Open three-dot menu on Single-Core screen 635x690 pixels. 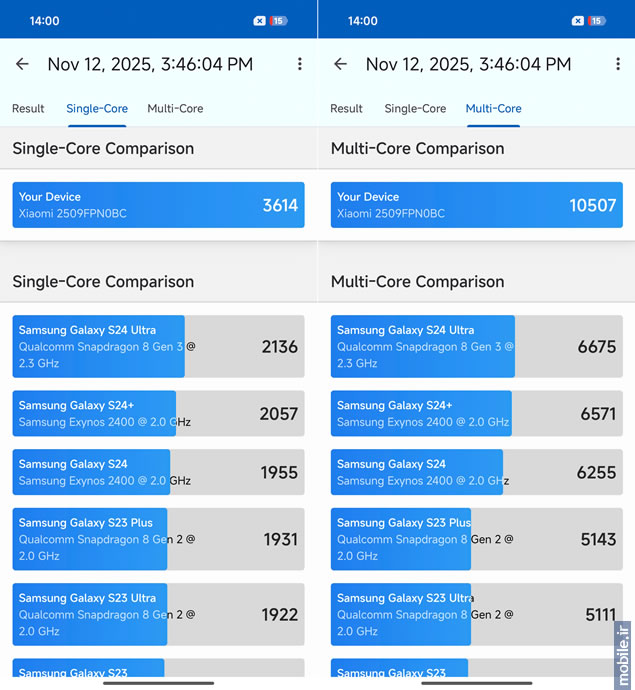click(x=299, y=64)
